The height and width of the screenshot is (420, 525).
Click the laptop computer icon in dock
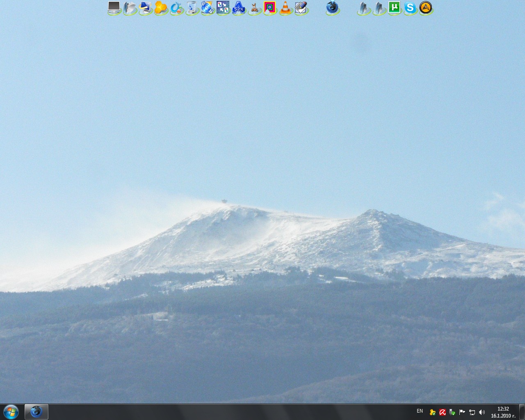tap(114, 8)
